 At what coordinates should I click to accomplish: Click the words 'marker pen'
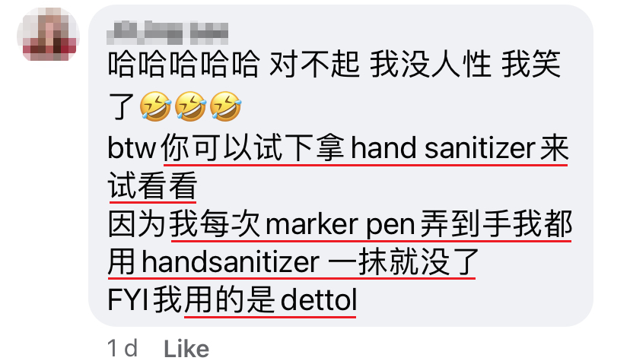coord(340,225)
